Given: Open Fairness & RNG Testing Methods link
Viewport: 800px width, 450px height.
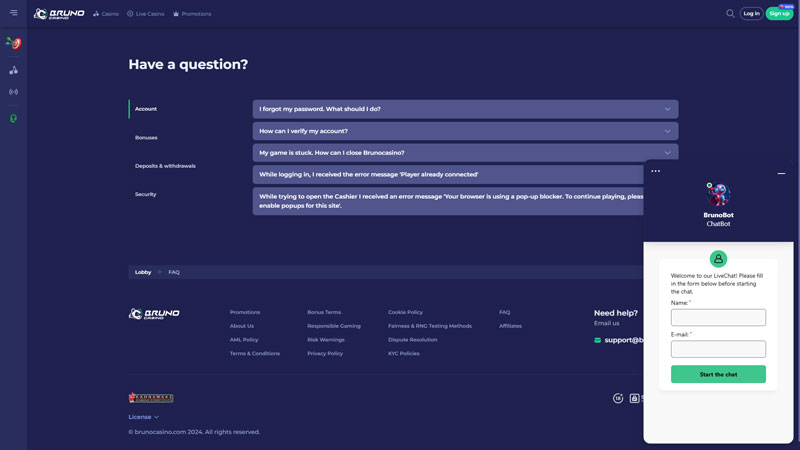Looking at the screenshot, I should (x=430, y=326).
